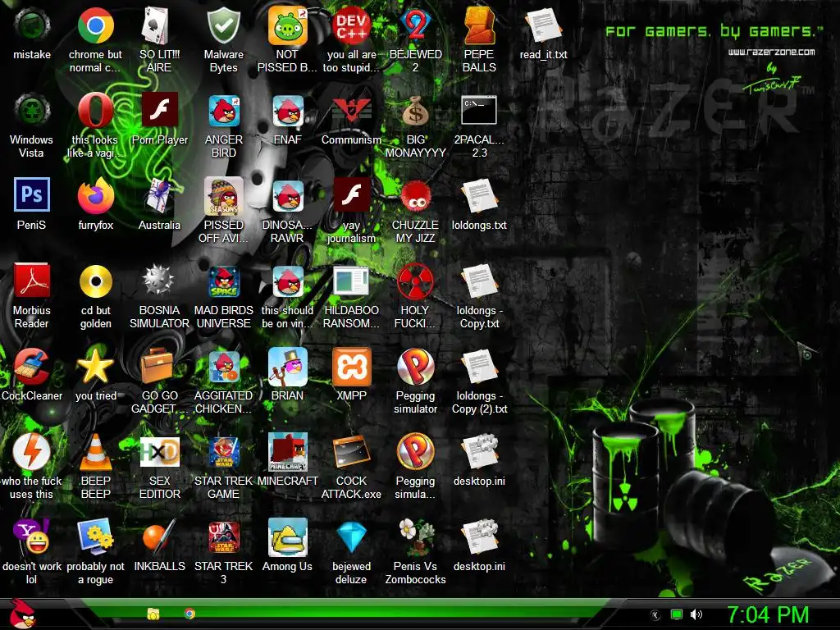Open the DINOSA... RAWR bird icon
The image size is (840, 630).
coord(288,196)
